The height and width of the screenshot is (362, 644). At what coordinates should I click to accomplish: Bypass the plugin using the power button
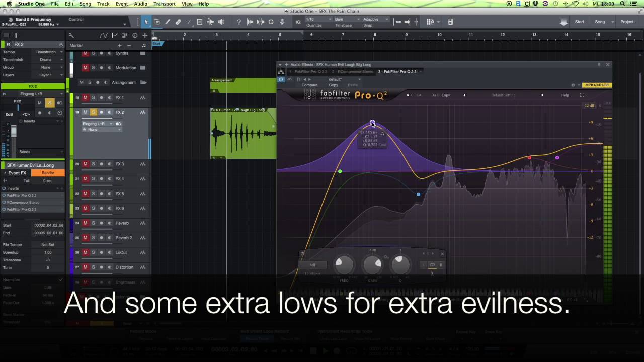[281, 79]
